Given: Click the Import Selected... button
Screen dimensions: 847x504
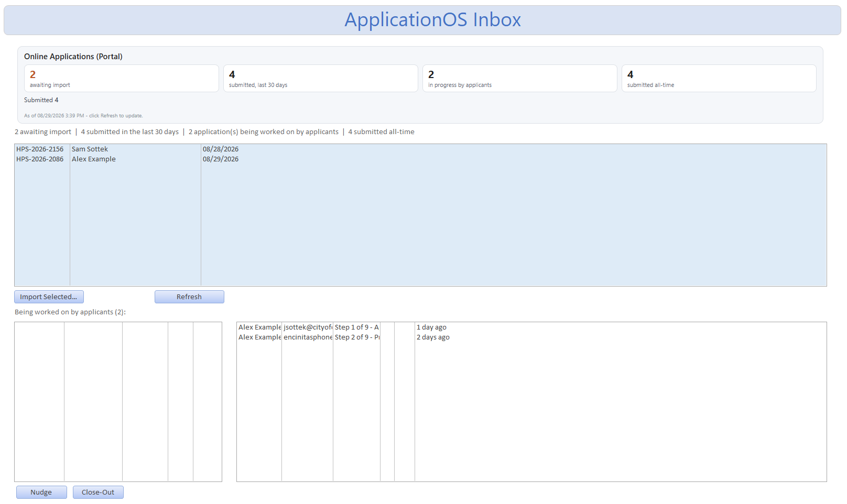Looking at the screenshot, I should click(49, 297).
